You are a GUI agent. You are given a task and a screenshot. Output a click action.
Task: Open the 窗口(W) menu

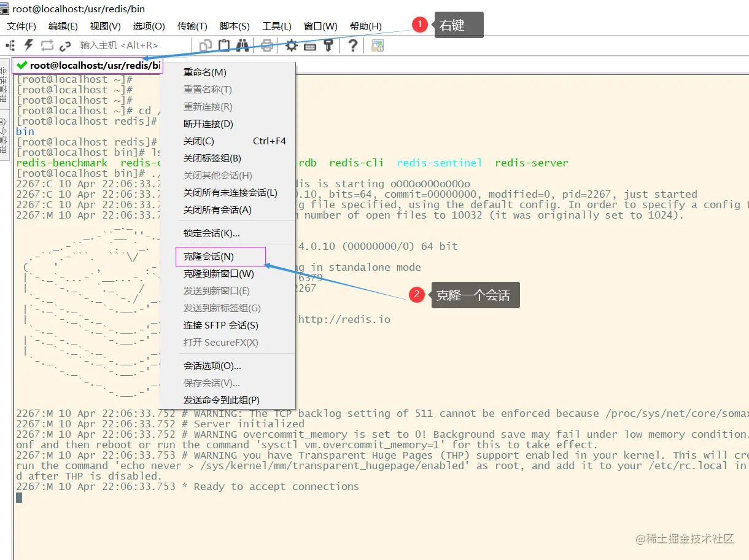pyautogui.click(x=320, y=26)
